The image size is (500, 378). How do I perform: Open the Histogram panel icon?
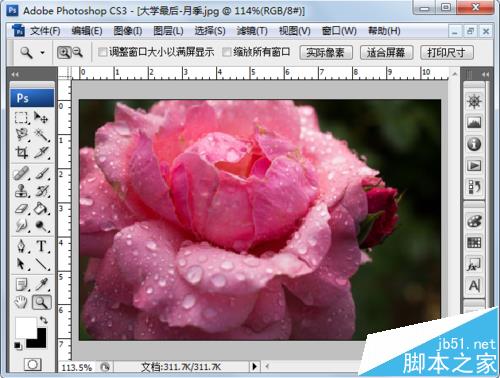click(474, 123)
